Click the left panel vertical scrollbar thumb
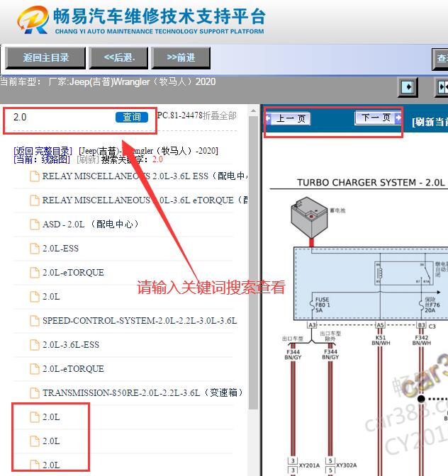 (253, 263)
